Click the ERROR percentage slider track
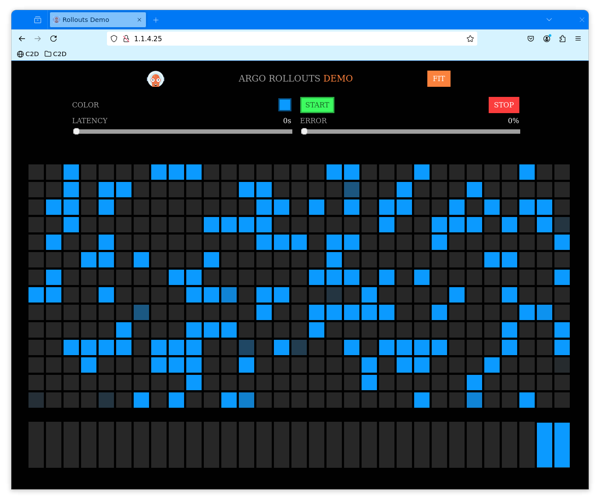This screenshot has height=502, width=600. (x=410, y=131)
